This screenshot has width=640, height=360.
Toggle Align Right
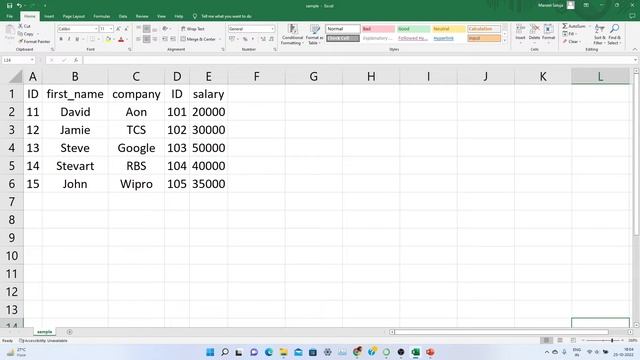click(155, 39)
